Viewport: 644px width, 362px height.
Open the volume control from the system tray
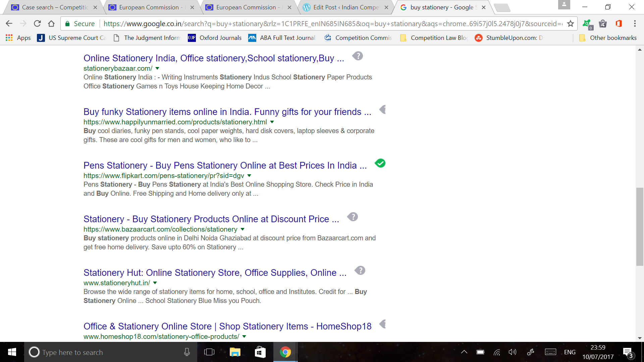[x=512, y=352]
